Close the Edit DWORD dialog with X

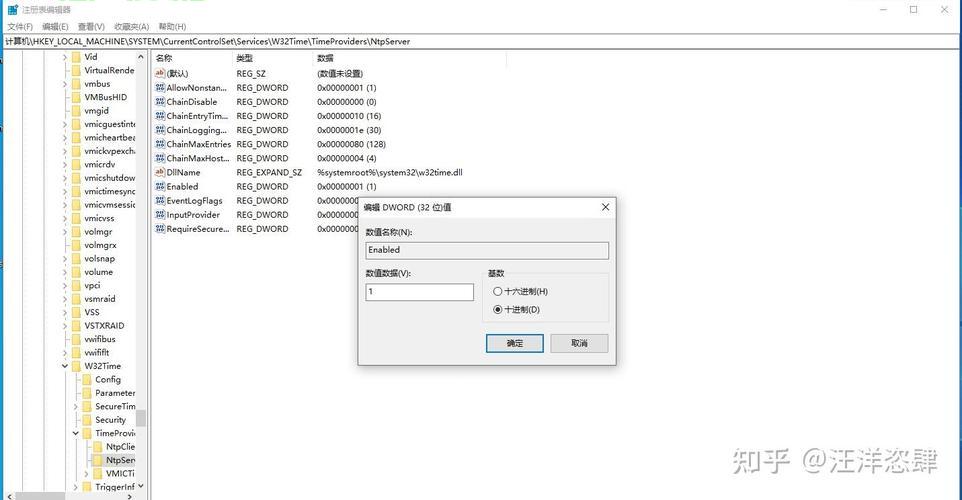tap(605, 207)
